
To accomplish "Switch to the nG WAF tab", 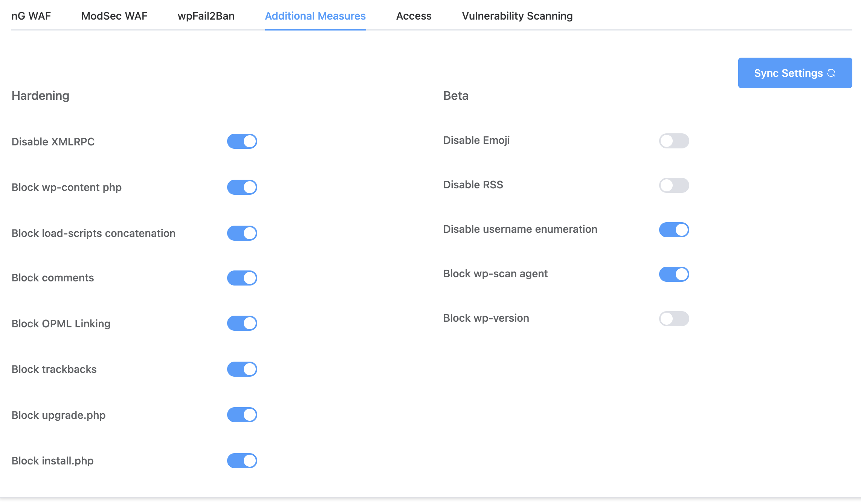I will [x=31, y=16].
